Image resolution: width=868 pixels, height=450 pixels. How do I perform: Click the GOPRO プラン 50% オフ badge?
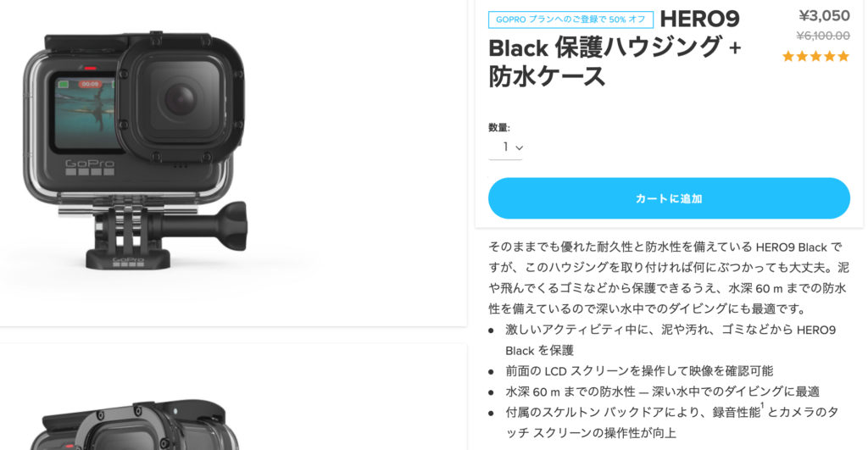pos(570,19)
